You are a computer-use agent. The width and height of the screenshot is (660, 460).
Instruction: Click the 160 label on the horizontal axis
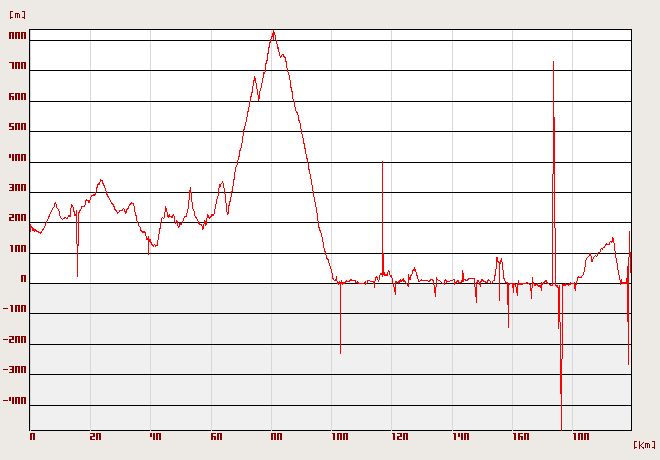522,437
